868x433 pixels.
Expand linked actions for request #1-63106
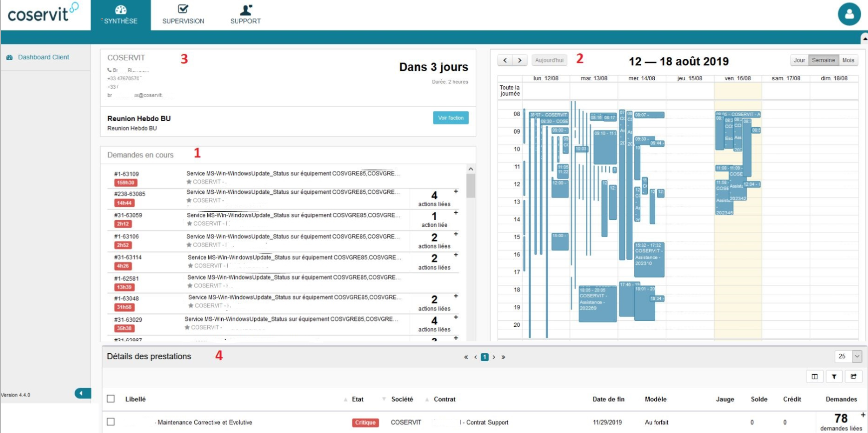(455, 234)
